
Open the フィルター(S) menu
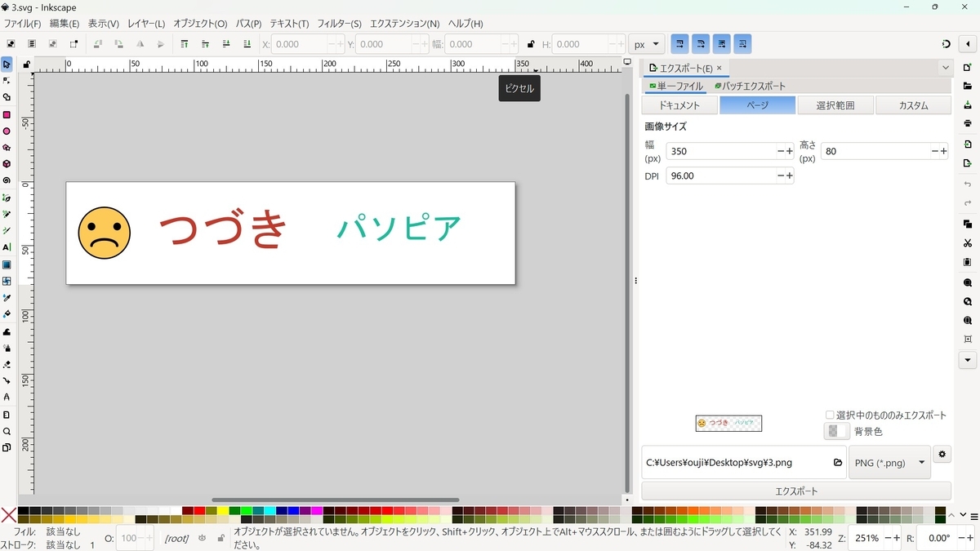pyautogui.click(x=339, y=24)
